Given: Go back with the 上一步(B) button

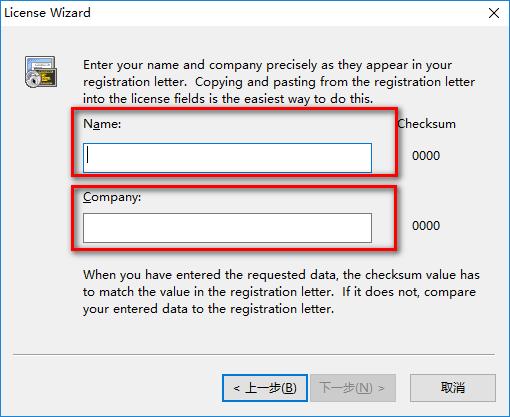Looking at the screenshot, I should click(x=265, y=388).
